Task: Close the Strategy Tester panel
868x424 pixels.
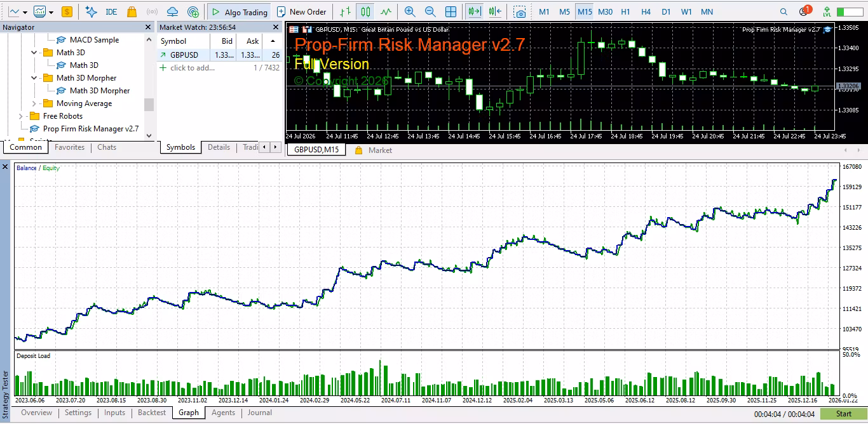Action: pos(6,167)
